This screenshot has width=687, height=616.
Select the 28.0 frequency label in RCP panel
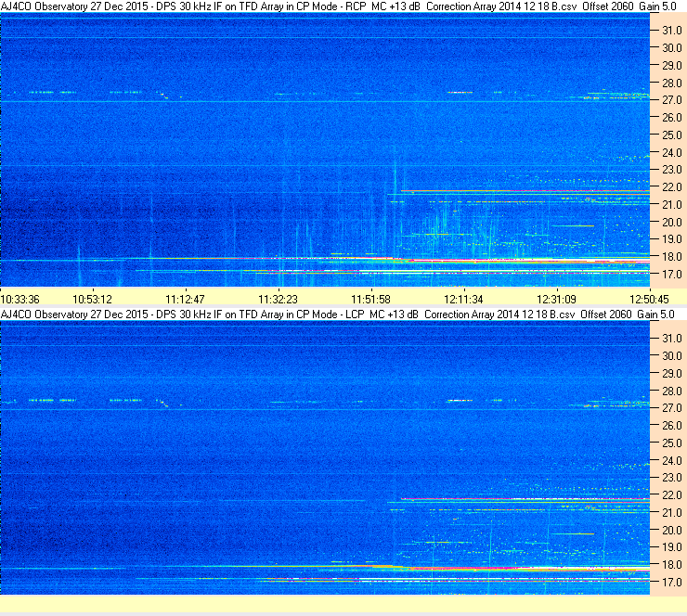(672, 83)
